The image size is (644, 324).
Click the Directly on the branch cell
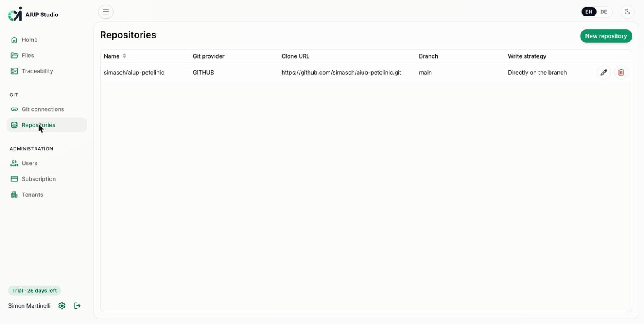click(537, 73)
